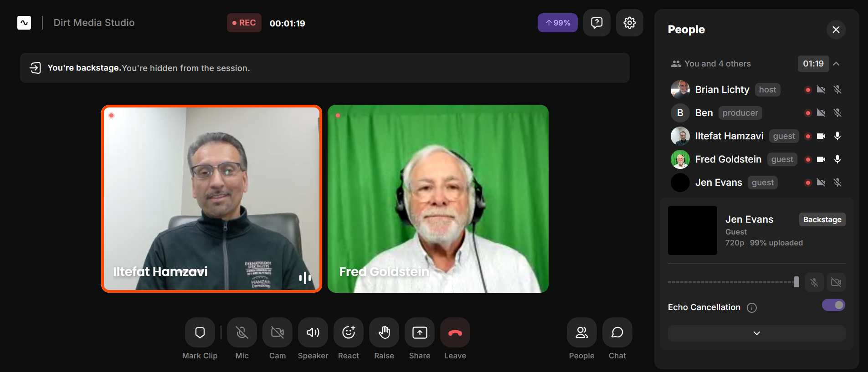868x372 pixels.
Task: Leave the session with the Leave button
Action: pyautogui.click(x=455, y=332)
